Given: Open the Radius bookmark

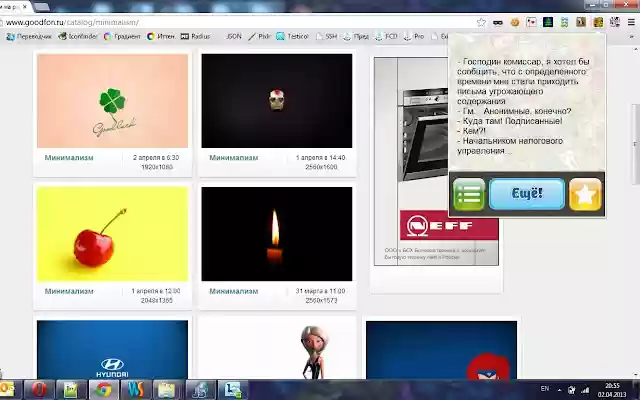Looking at the screenshot, I should (196, 36).
